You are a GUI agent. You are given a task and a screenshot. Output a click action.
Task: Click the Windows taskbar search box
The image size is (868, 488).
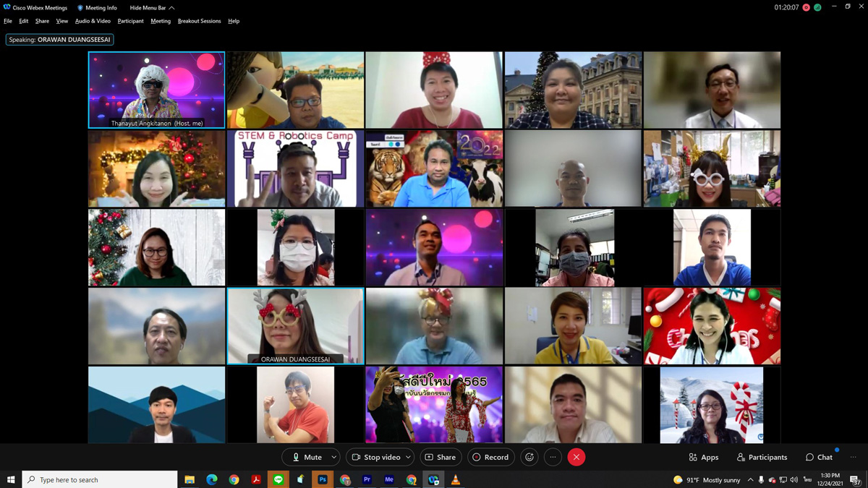coord(101,479)
